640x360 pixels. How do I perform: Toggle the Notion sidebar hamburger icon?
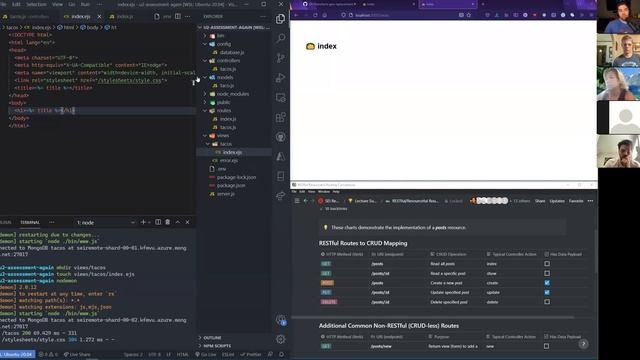tap(297, 201)
